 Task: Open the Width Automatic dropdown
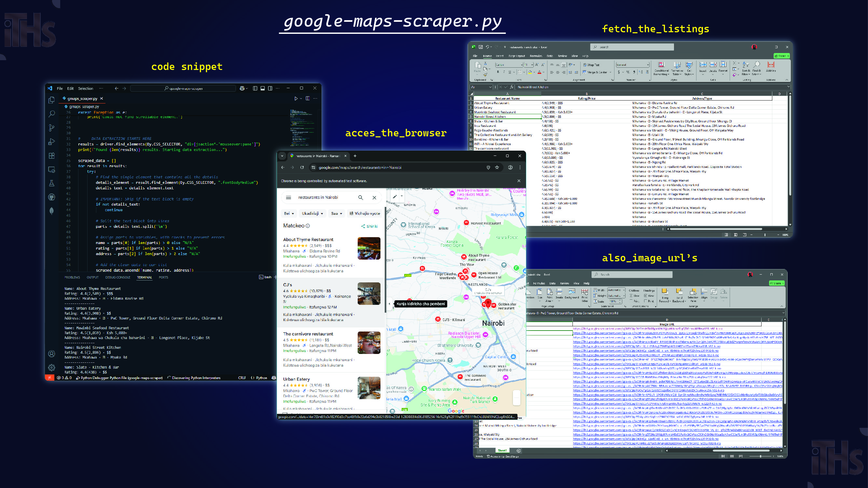coord(624,290)
